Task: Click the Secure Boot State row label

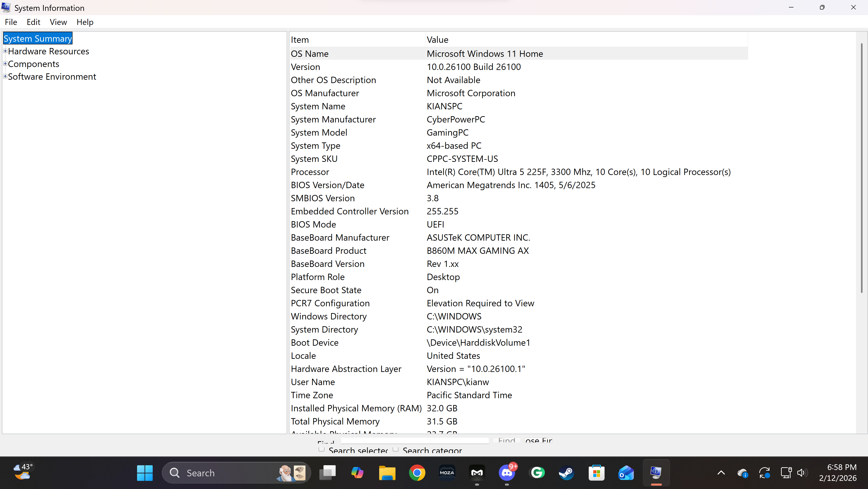Action: (326, 290)
